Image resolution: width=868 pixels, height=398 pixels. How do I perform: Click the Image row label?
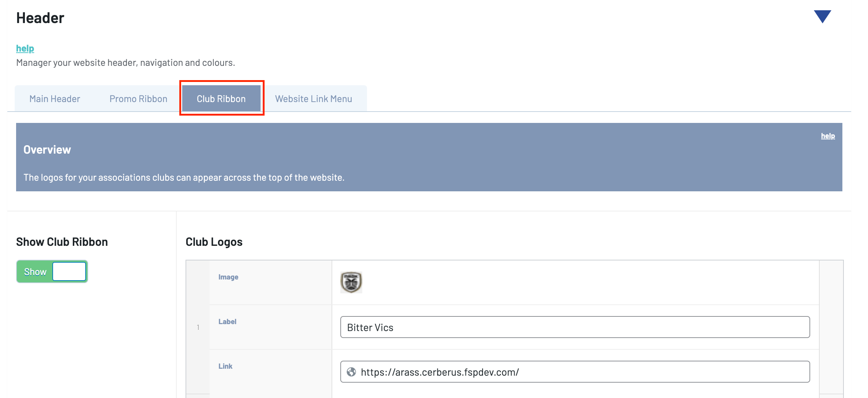(228, 277)
